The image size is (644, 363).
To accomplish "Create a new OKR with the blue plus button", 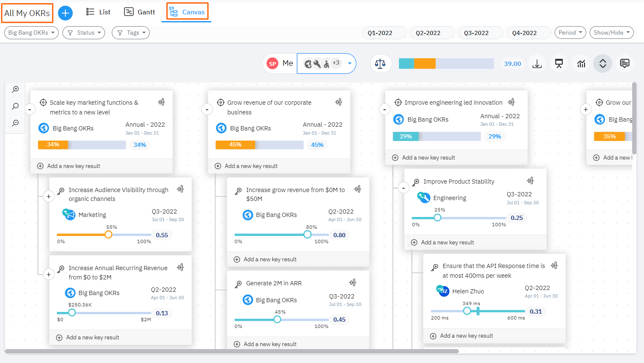I will coord(65,13).
